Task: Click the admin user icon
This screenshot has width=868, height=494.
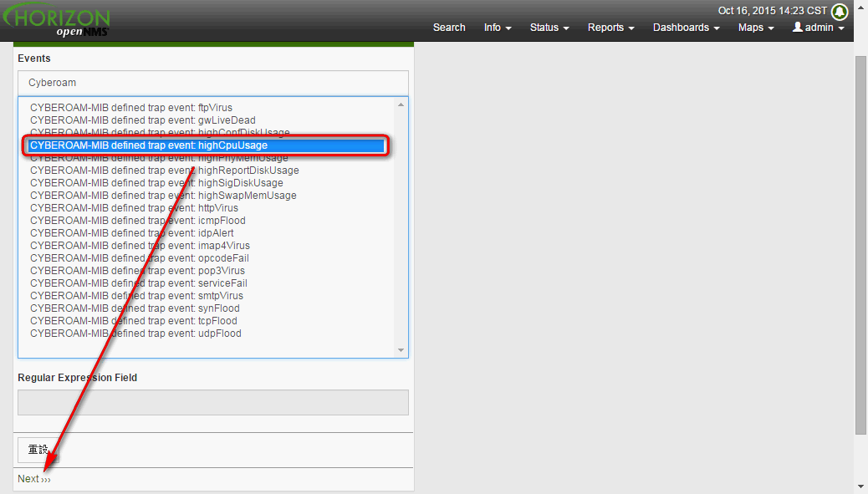Action: point(797,27)
